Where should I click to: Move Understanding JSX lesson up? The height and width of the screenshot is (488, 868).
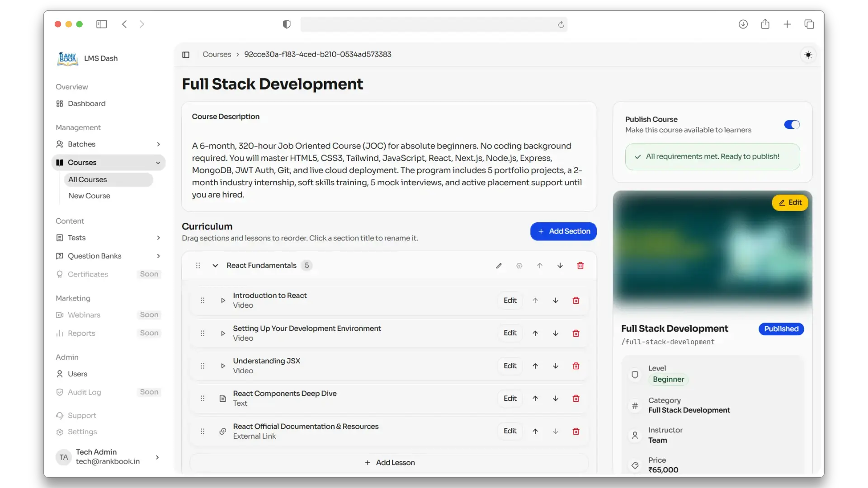(535, 366)
